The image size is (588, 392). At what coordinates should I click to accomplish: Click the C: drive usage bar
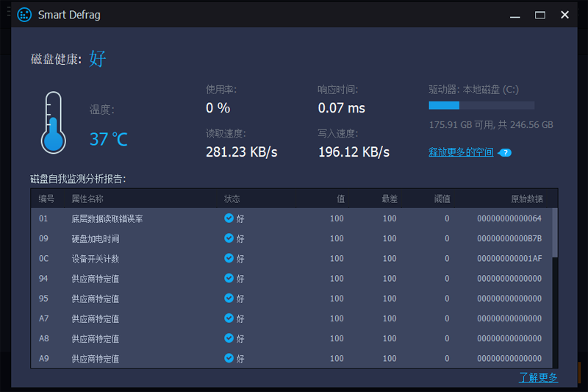coord(481,105)
